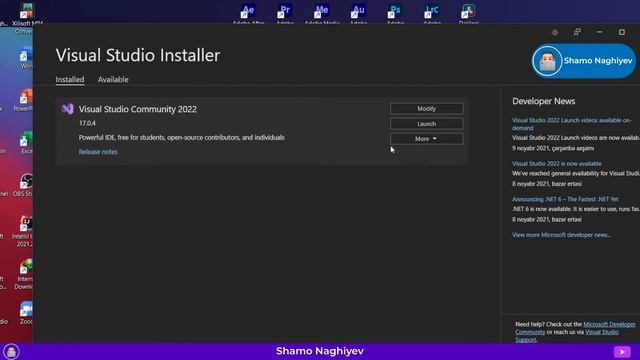
Task: Click Xilisoft converter desktop shortcut
Action: pyautogui.click(x=27, y=17)
